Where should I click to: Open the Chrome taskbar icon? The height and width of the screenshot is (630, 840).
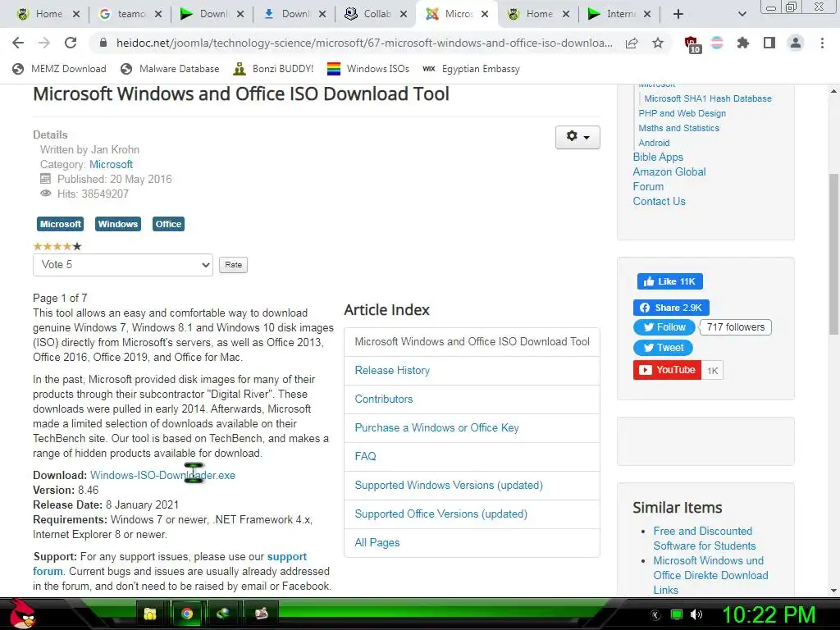(x=186, y=614)
